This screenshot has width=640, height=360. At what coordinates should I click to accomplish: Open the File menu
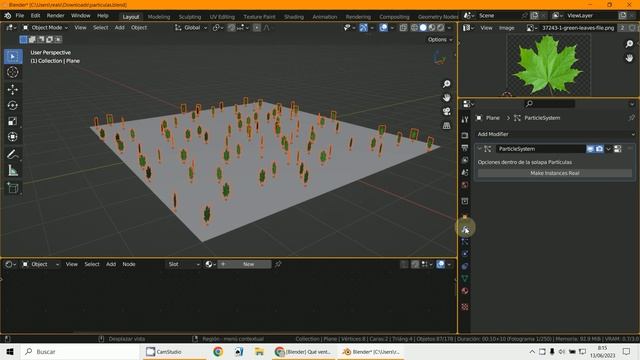[20, 16]
